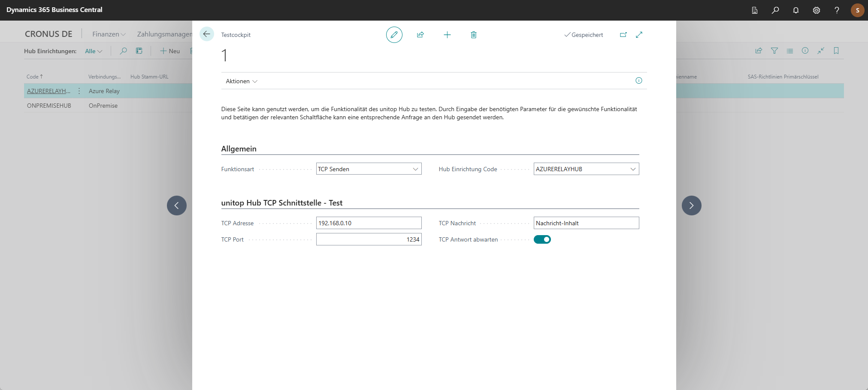Disable the TCP Antwort abwarten toggle
This screenshot has width=868, height=390.
542,239
